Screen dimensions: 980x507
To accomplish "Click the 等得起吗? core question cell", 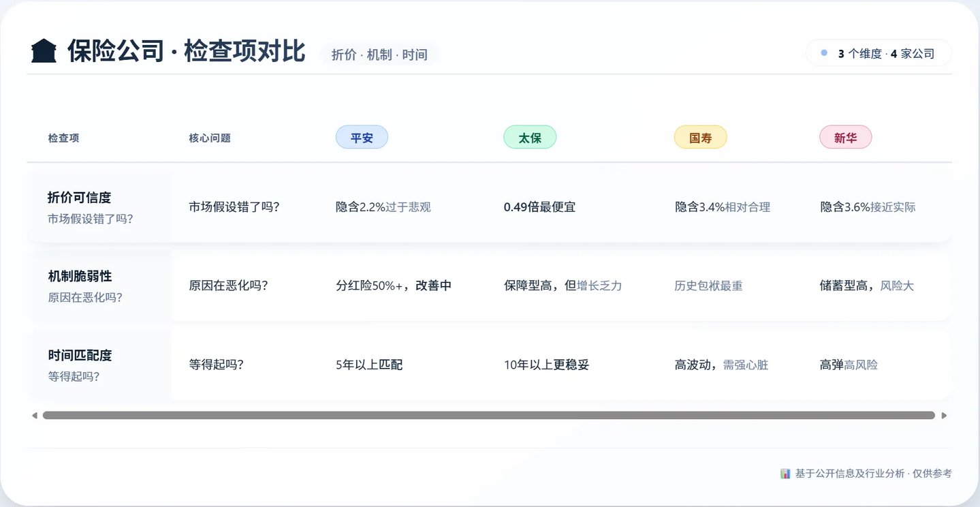I will 216,365.
